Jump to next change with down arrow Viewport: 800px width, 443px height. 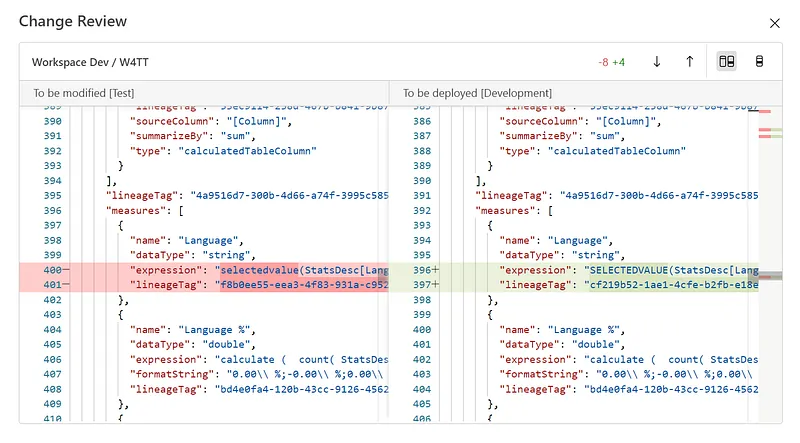[x=657, y=62]
